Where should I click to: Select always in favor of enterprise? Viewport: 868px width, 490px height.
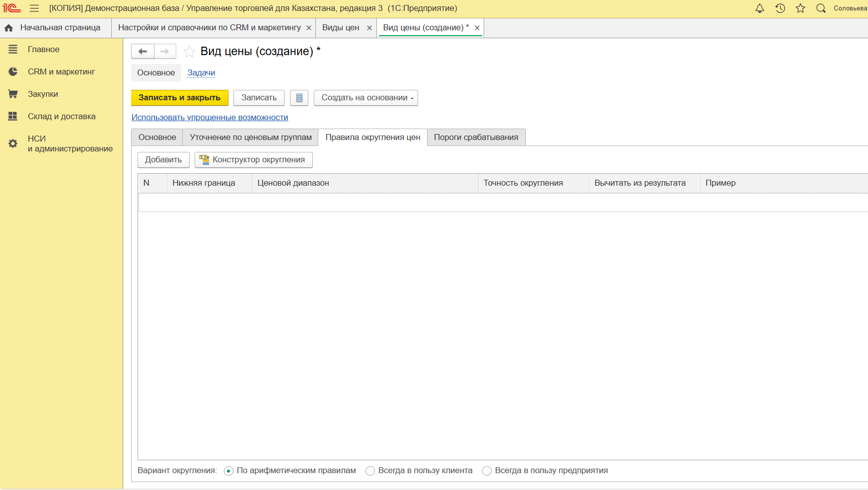(487, 471)
